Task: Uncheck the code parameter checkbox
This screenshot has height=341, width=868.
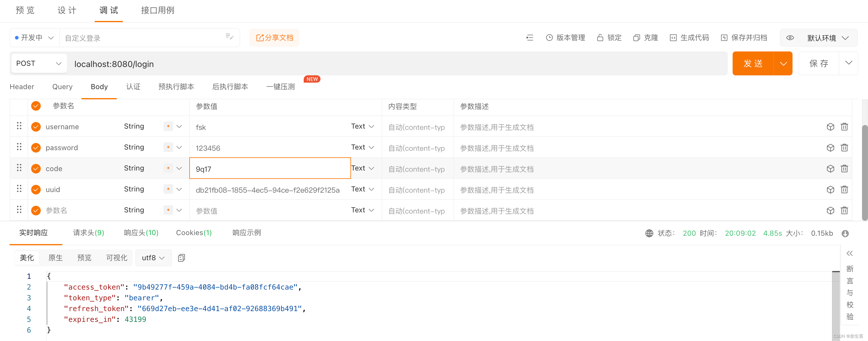Action: pos(36,168)
